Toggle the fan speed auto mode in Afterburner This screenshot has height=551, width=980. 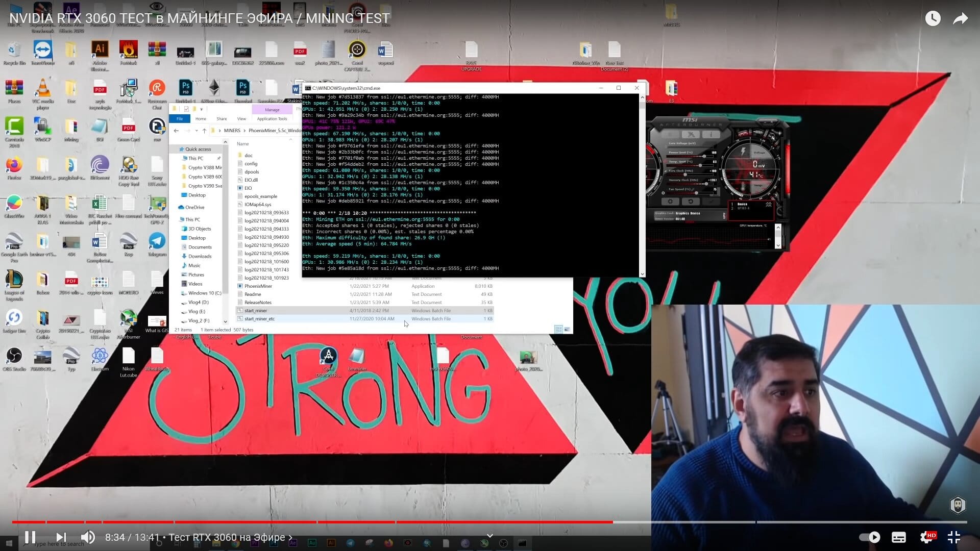tap(664, 193)
